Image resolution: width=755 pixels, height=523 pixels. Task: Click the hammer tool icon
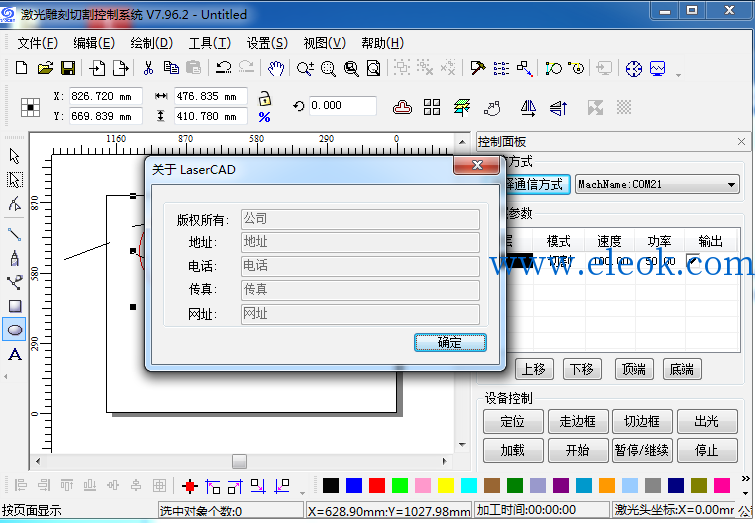[x=478, y=68]
